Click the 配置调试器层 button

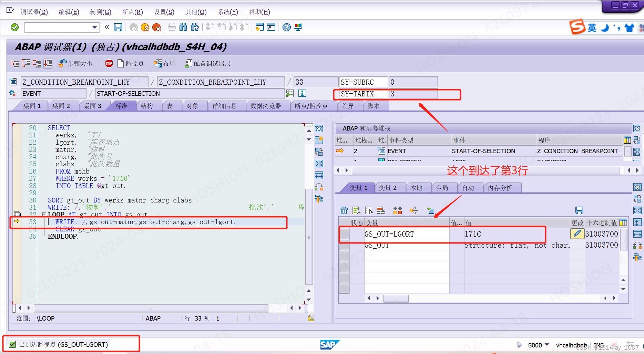pyautogui.click(x=208, y=63)
